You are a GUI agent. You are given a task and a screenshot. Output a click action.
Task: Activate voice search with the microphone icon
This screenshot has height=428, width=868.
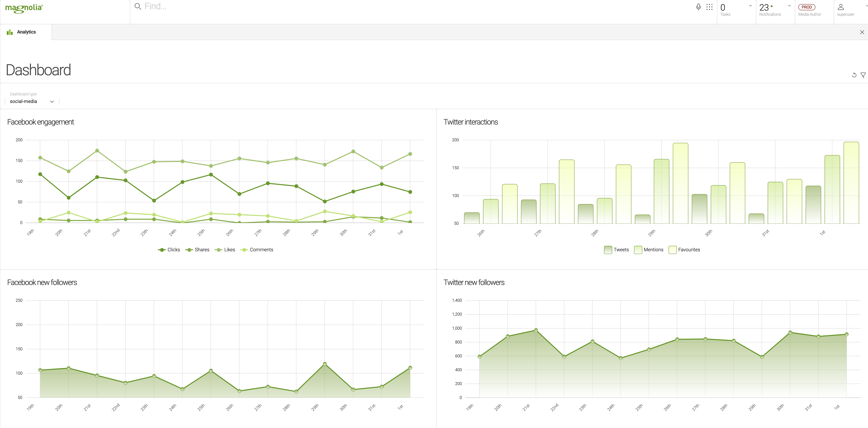[x=698, y=6]
